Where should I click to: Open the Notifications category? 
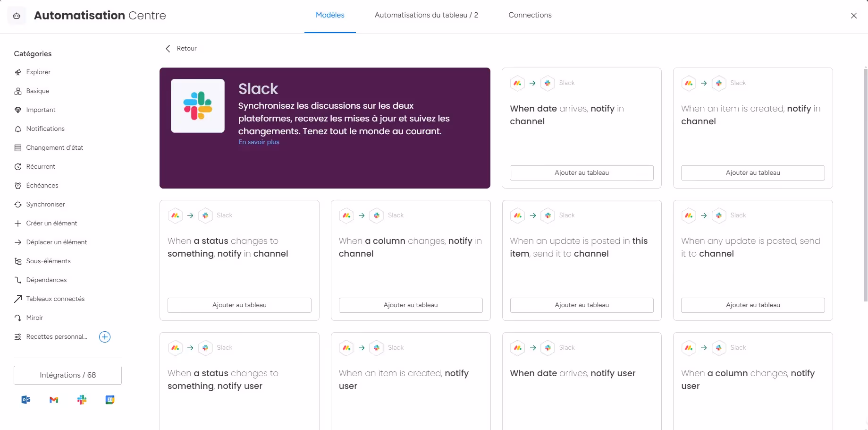(x=45, y=129)
